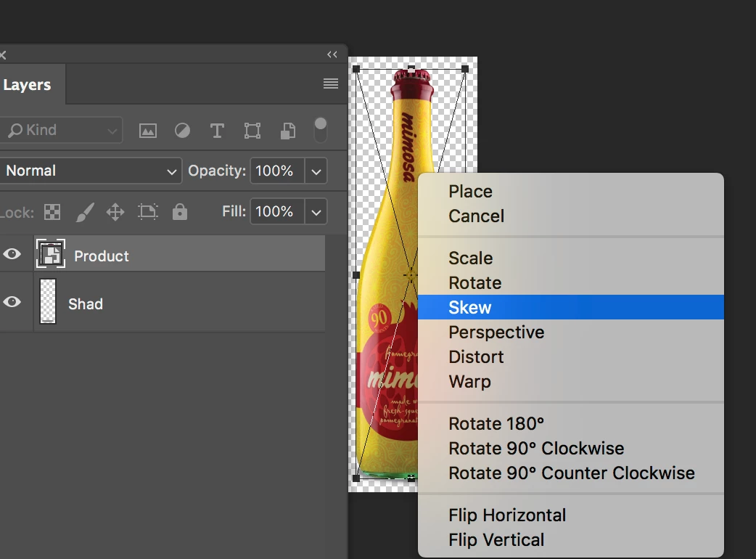Image resolution: width=756 pixels, height=559 pixels.
Task: Choose Skew transform option
Action: coord(571,307)
